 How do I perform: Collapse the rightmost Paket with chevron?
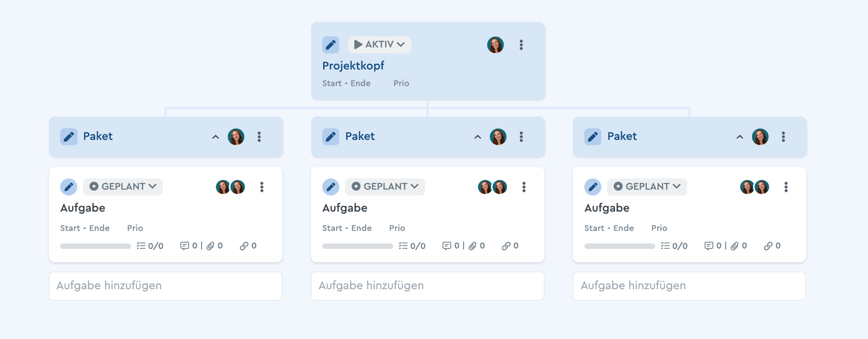click(x=740, y=137)
